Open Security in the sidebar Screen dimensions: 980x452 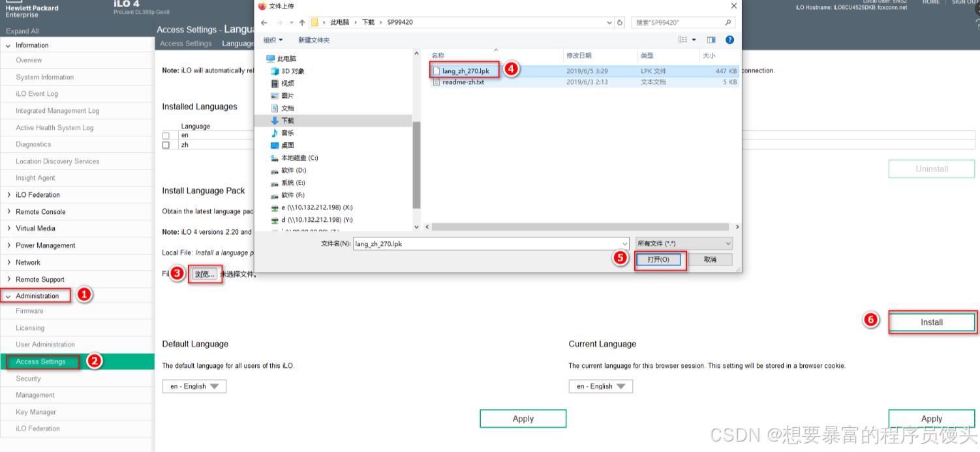(x=28, y=378)
